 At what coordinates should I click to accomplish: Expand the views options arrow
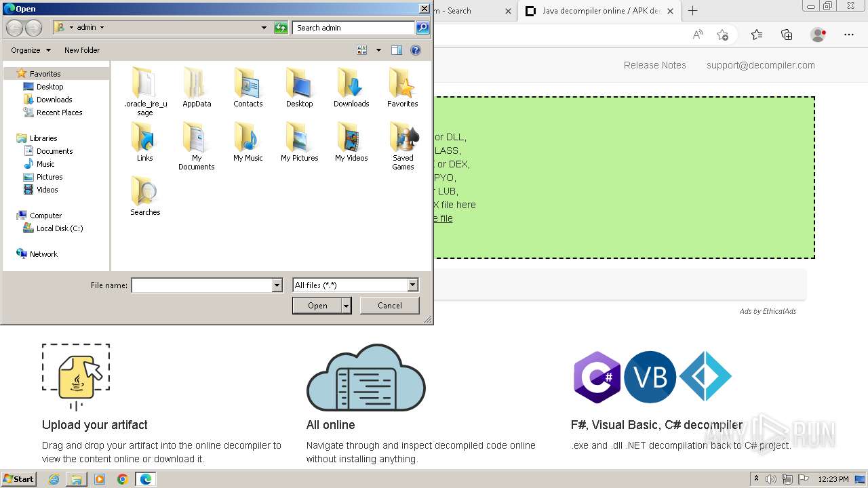378,50
